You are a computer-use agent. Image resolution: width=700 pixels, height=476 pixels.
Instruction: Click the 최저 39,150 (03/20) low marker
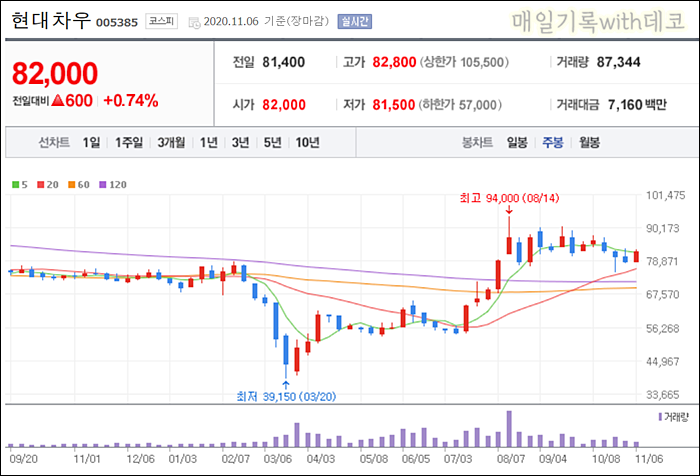tap(286, 397)
